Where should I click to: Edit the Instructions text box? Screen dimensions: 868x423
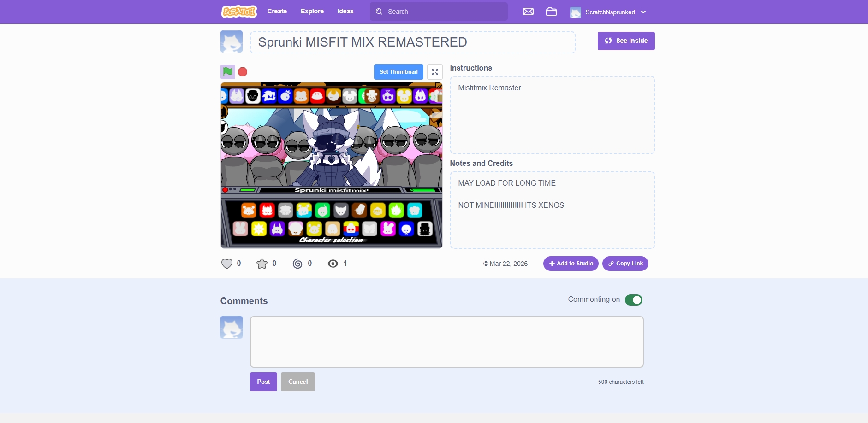(x=553, y=115)
